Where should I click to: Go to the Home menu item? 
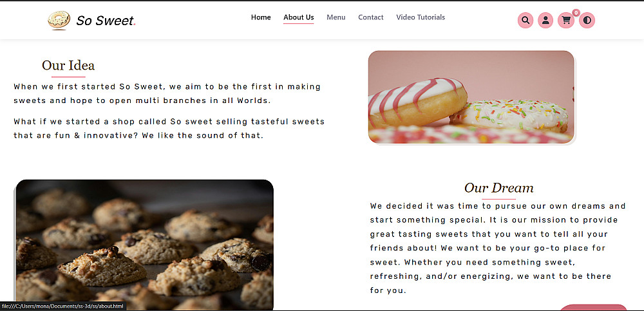261,17
